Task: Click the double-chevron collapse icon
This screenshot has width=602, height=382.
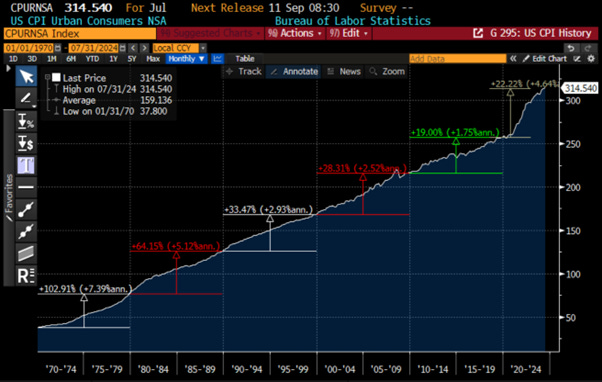Action: click(513, 59)
